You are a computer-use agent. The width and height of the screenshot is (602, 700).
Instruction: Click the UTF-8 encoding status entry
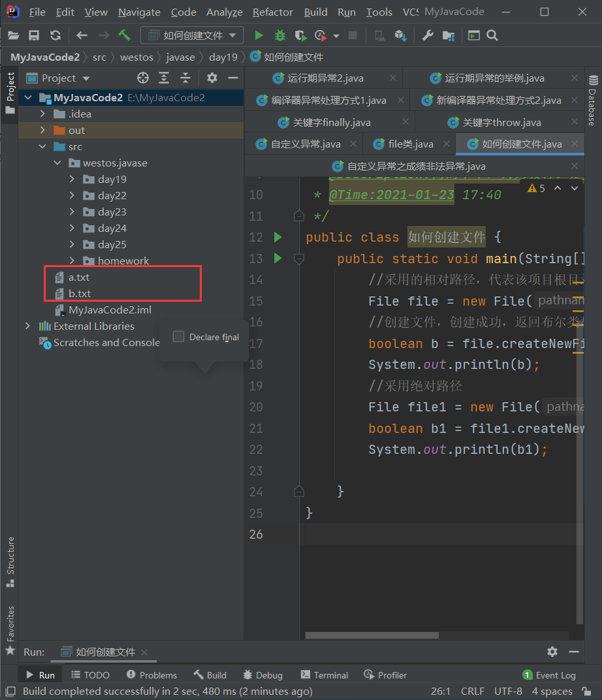pyautogui.click(x=508, y=691)
